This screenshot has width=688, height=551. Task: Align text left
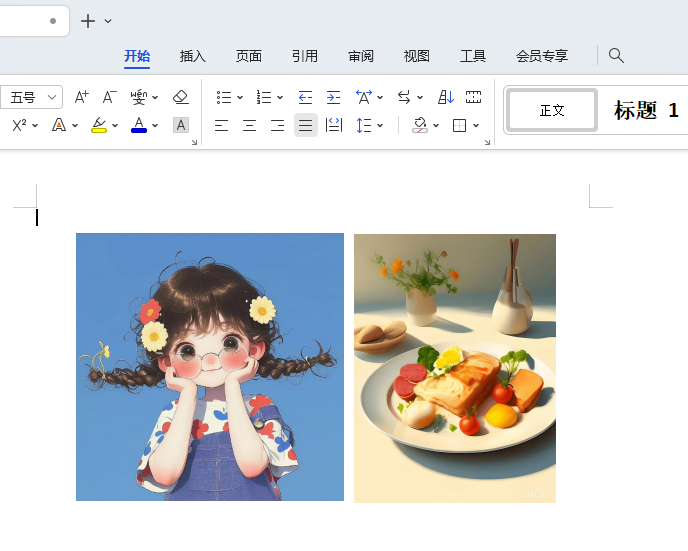coord(221,126)
